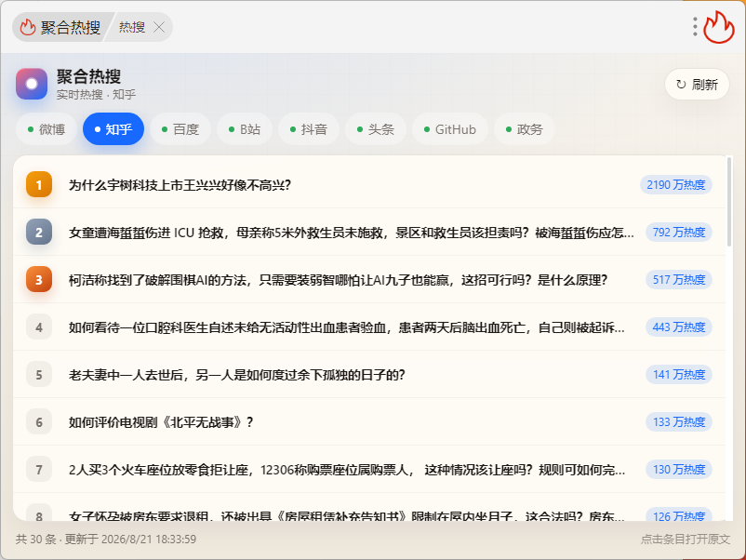Image resolution: width=746 pixels, height=560 pixels.
Task: Switch to the 微博 source tab
Action: (x=47, y=129)
